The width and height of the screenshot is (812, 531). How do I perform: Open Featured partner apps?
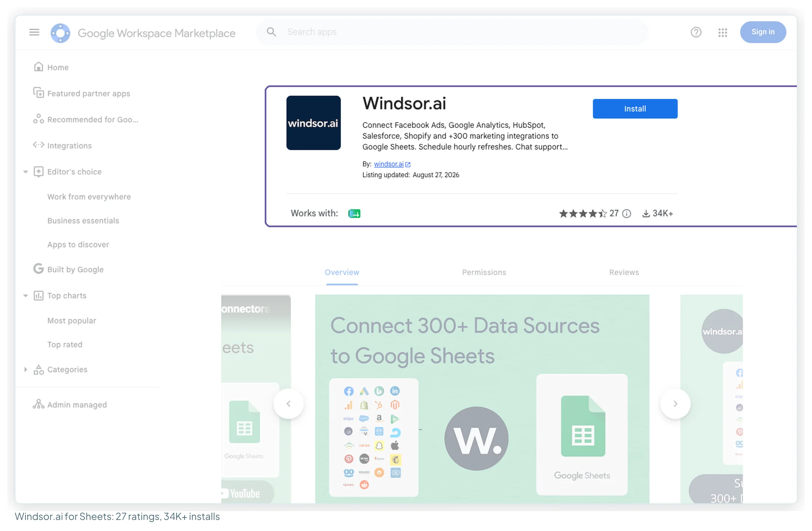tap(89, 94)
